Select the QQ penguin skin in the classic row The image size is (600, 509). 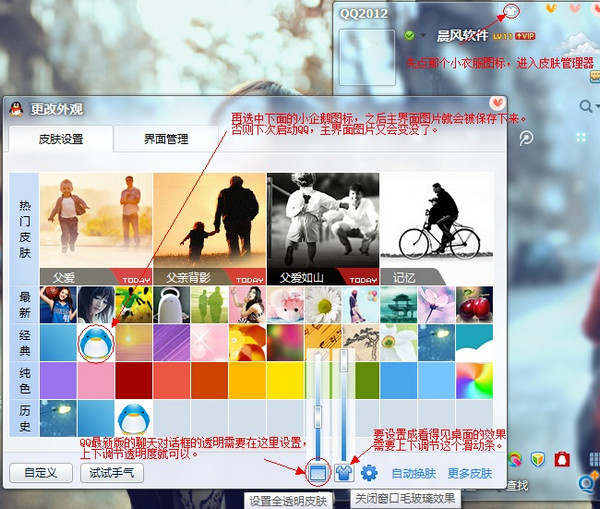(x=96, y=342)
